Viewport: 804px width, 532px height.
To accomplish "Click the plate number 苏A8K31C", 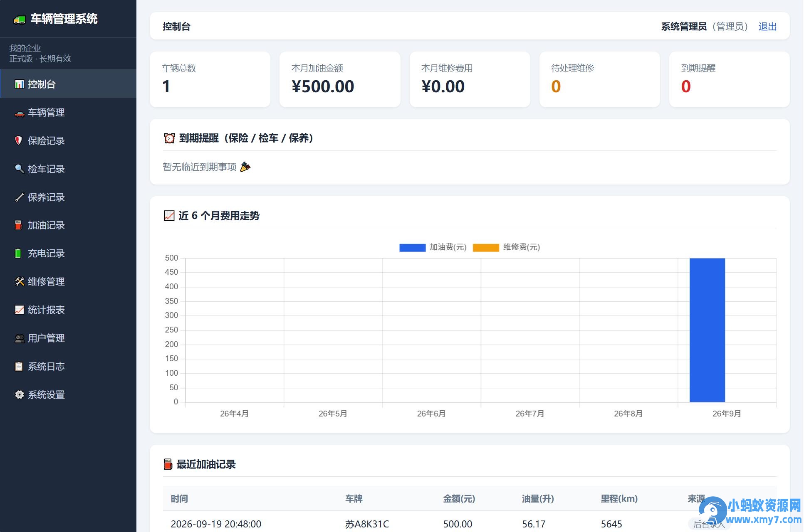I will click(x=367, y=524).
